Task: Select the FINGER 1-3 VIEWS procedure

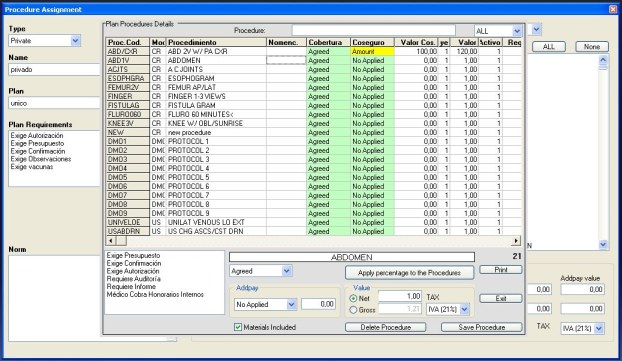Action: pos(216,96)
